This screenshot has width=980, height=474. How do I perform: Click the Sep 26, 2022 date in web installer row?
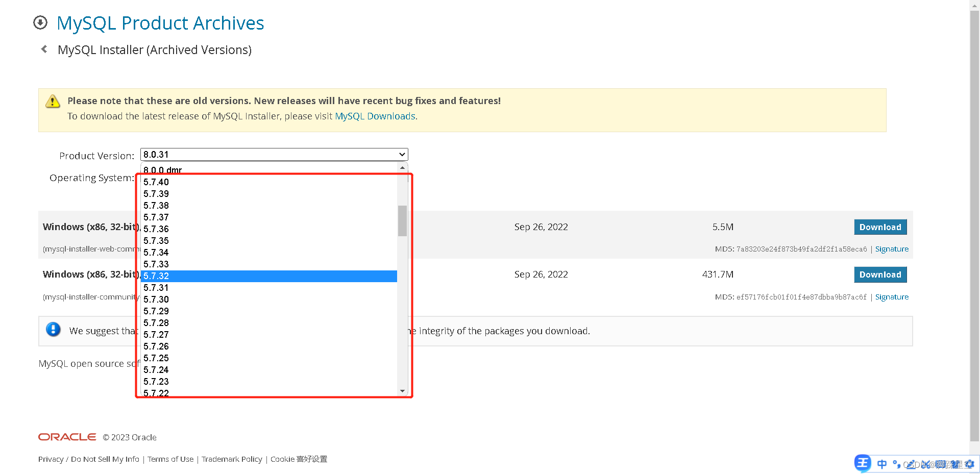pyautogui.click(x=541, y=227)
